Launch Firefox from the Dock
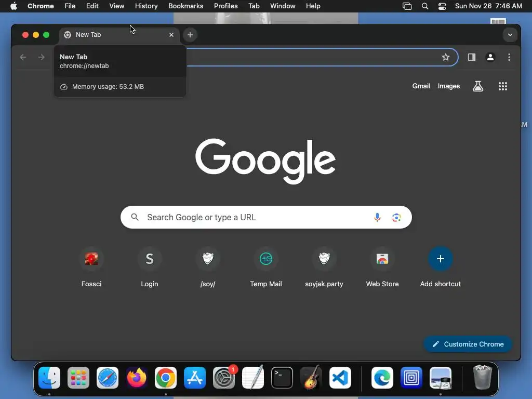This screenshot has width=532, height=399. [137, 378]
